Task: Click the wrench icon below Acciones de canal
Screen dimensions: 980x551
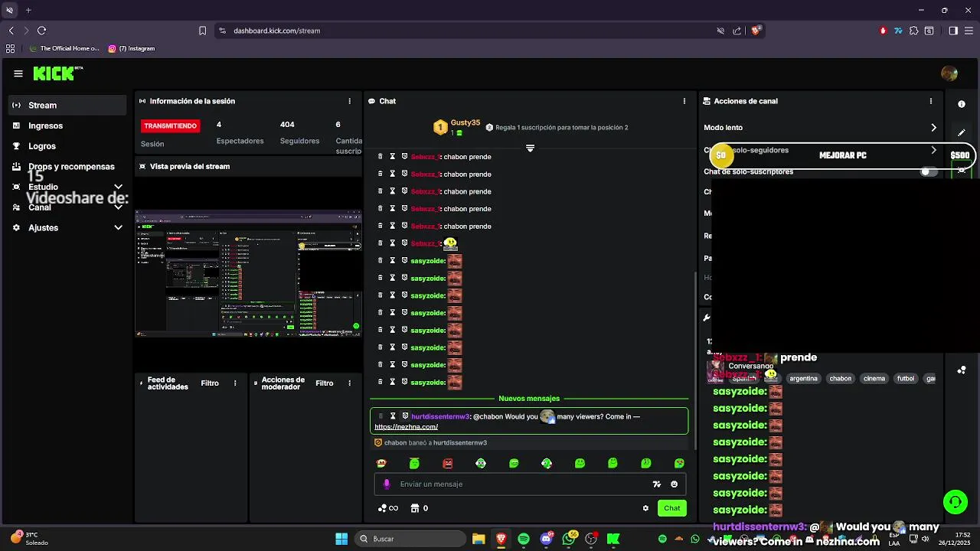Action: coord(707,318)
